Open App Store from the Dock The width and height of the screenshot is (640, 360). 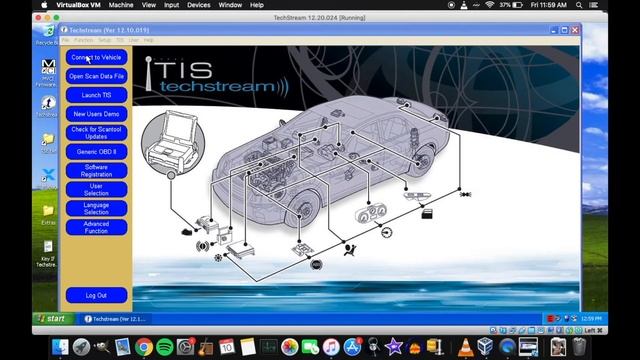(x=352, y=347)
